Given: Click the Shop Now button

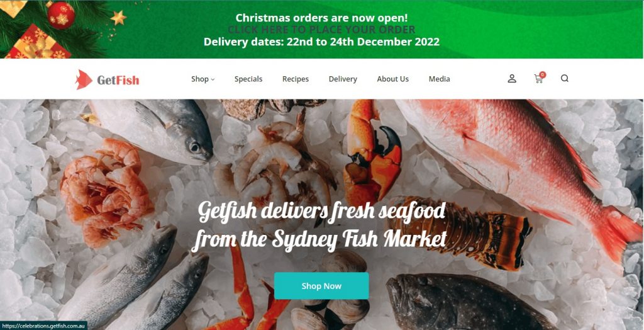Looking at the screenshot, I should tap(321, 286).
